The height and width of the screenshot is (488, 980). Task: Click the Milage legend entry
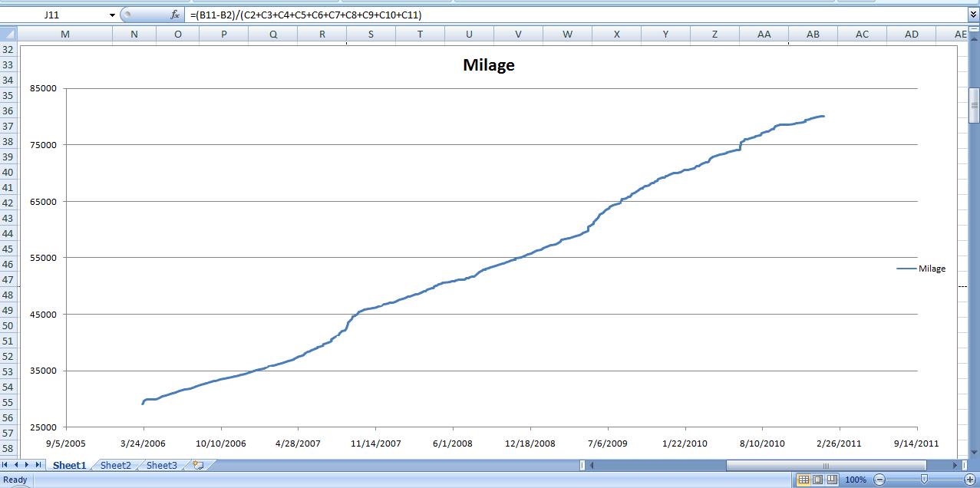tap(921, 269)
